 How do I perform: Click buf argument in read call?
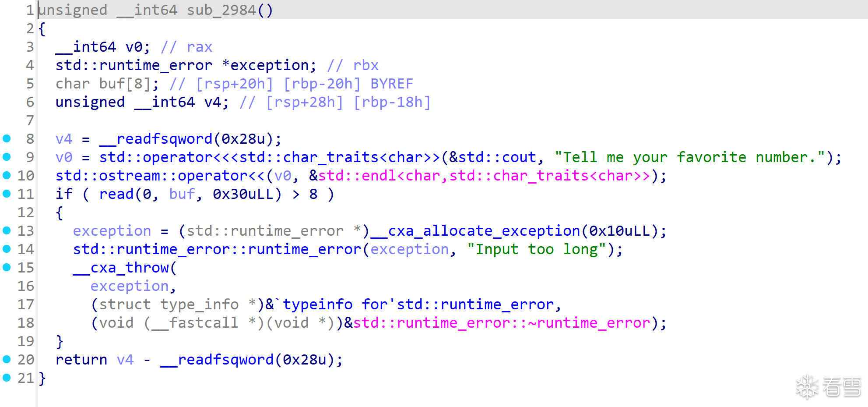click(182, 194)
